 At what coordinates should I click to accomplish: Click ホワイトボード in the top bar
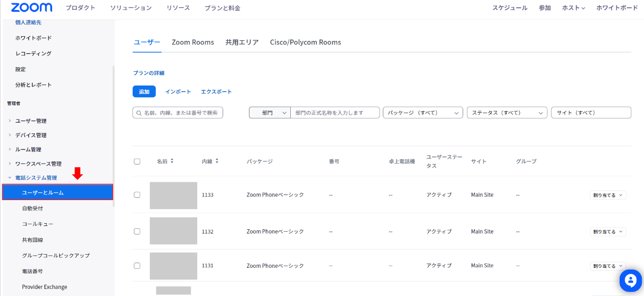(617, 8)
